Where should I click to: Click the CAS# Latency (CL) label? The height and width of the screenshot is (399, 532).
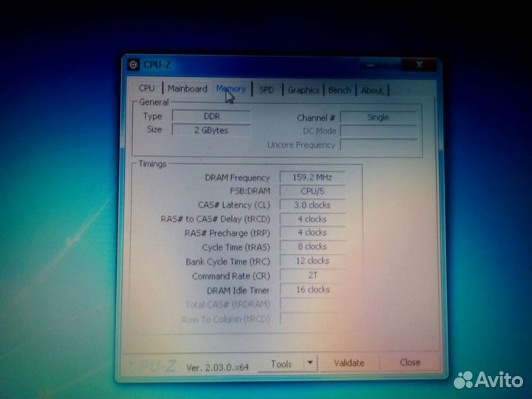pyautogui.click(x=233, y=205)
